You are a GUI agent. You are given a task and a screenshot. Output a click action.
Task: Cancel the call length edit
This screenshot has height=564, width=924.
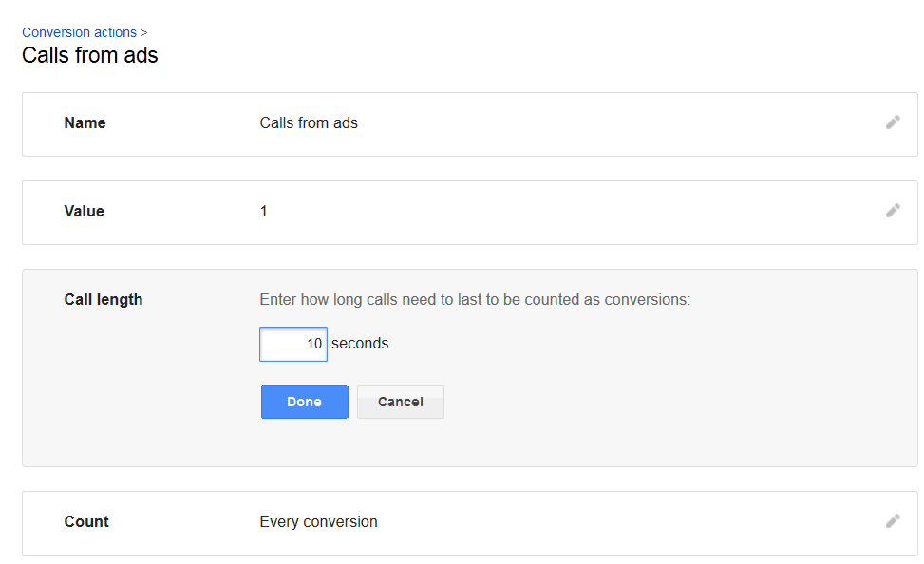[400, 402]
